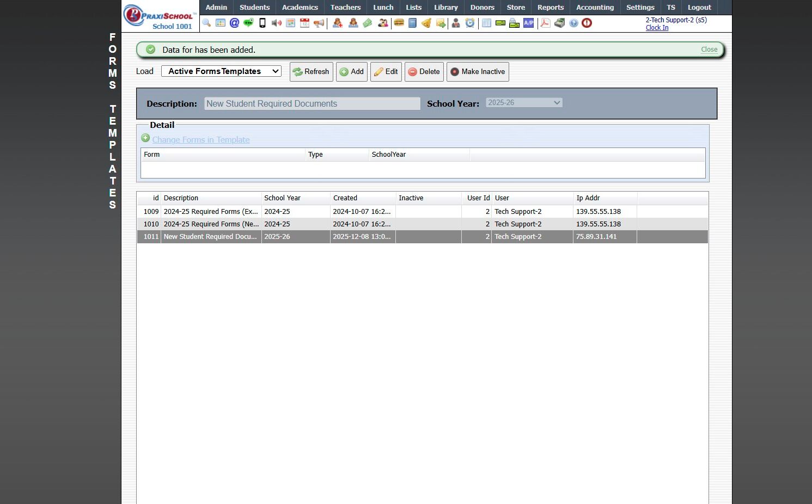Click the Add button
Screen dimensions: 812x504
(352, 72)
